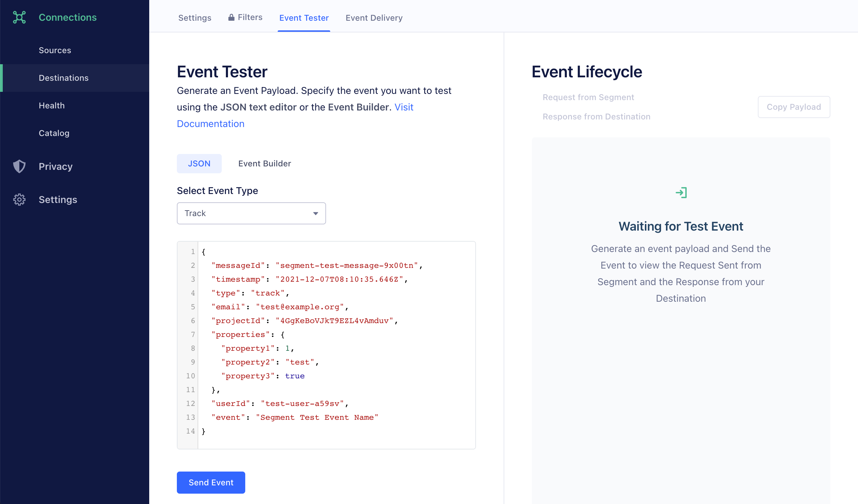This screenshot has width=858, height=504.
Task: Click the Privacy shield icon
Action: tap(19, 166)
